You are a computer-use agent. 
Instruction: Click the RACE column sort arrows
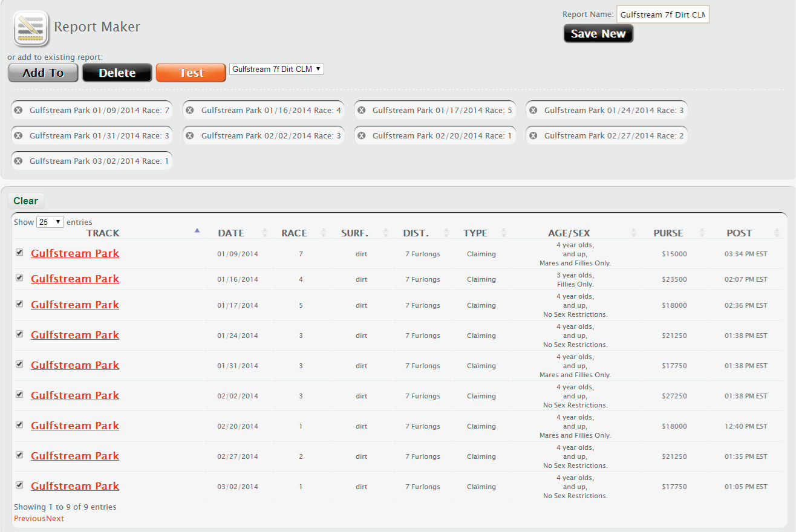[x=324, y=233]
